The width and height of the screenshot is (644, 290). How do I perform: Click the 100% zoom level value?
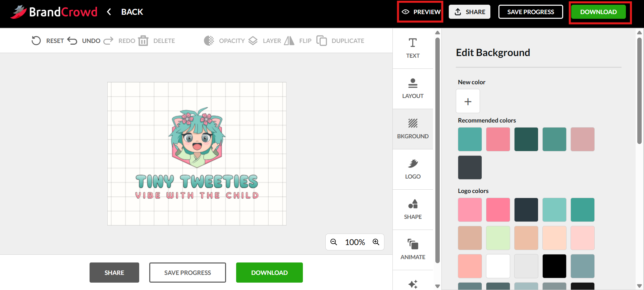[x=355, y=242]
